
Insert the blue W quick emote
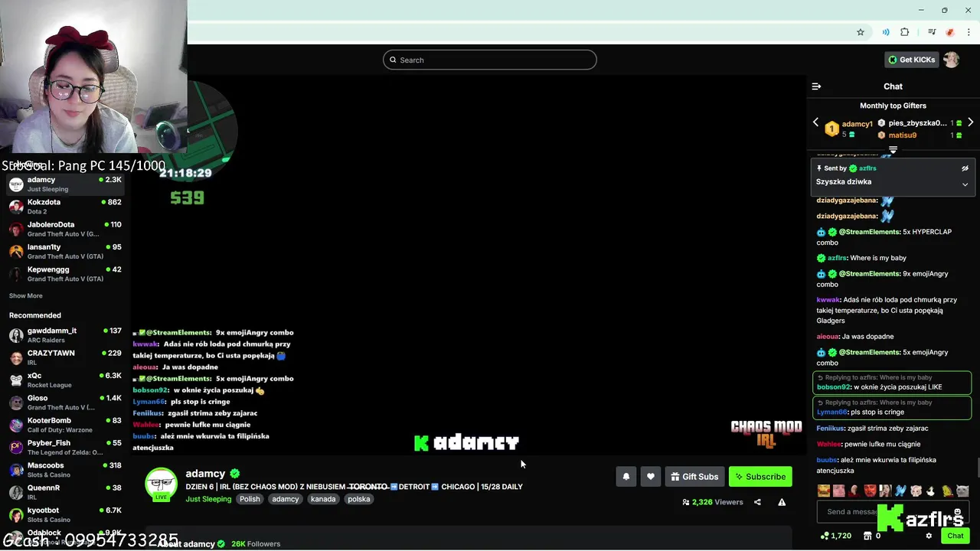tap(901, 491)
